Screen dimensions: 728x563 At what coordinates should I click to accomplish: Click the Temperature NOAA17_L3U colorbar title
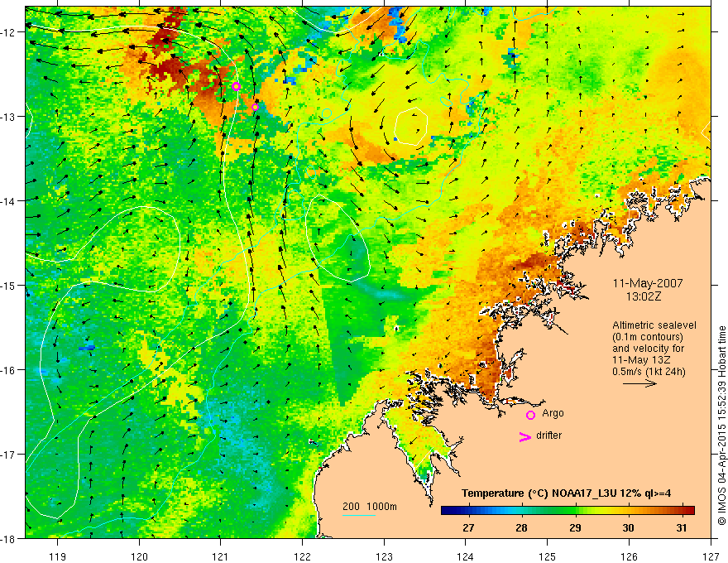(566, 493)
